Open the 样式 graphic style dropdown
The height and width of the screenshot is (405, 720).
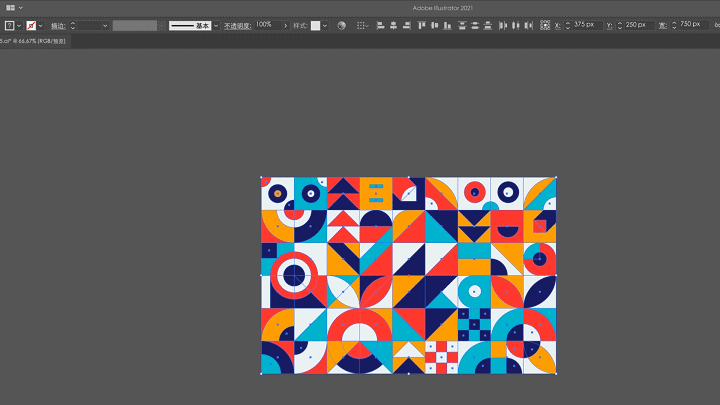324,25
